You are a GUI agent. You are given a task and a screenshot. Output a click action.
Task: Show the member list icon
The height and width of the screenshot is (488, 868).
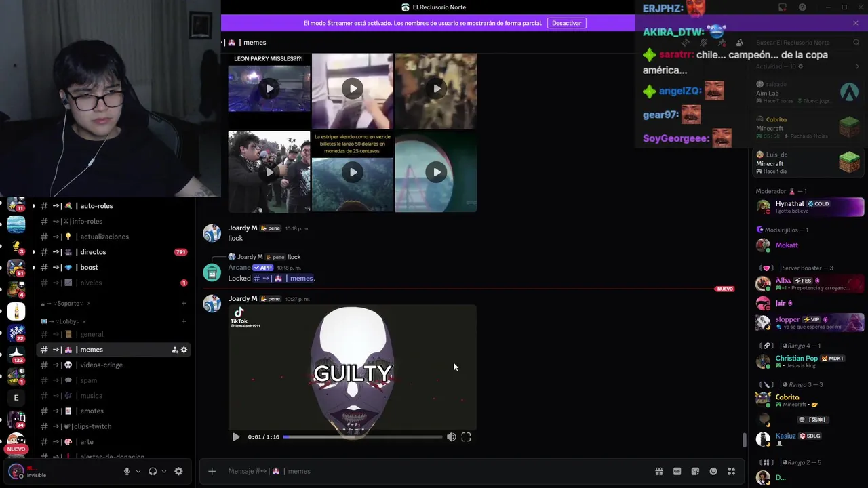pyautogui.click(x=740, y=43)
